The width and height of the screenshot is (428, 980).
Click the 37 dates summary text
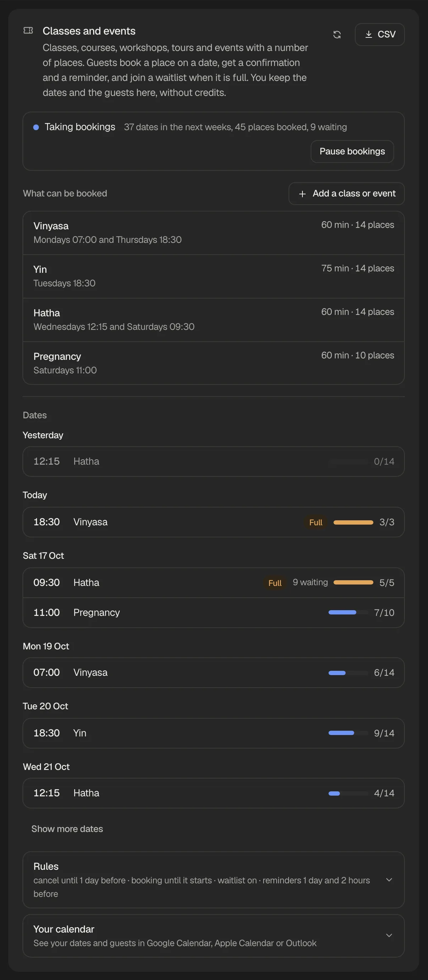click(235, 127)
